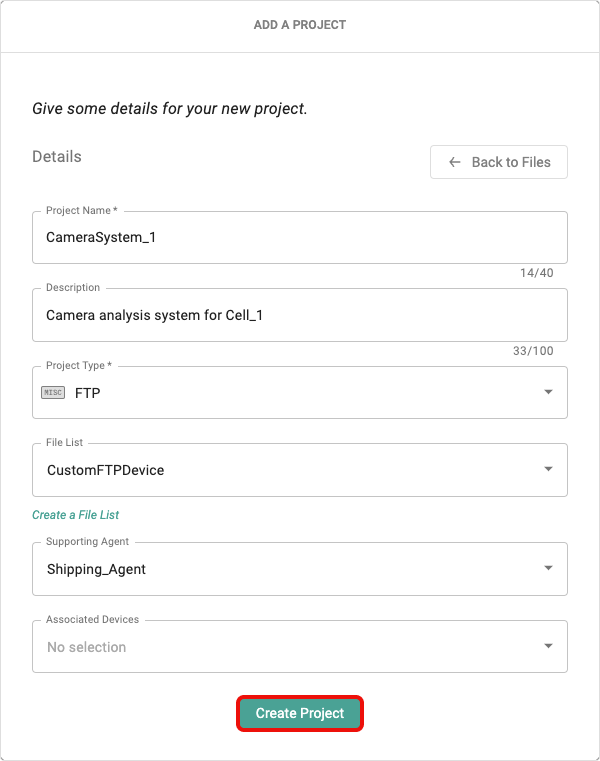Image resolution: width=600 pixels, height=761 pixels.
Task: Click the MISC badge icon beside FTP
Action: 53,393
